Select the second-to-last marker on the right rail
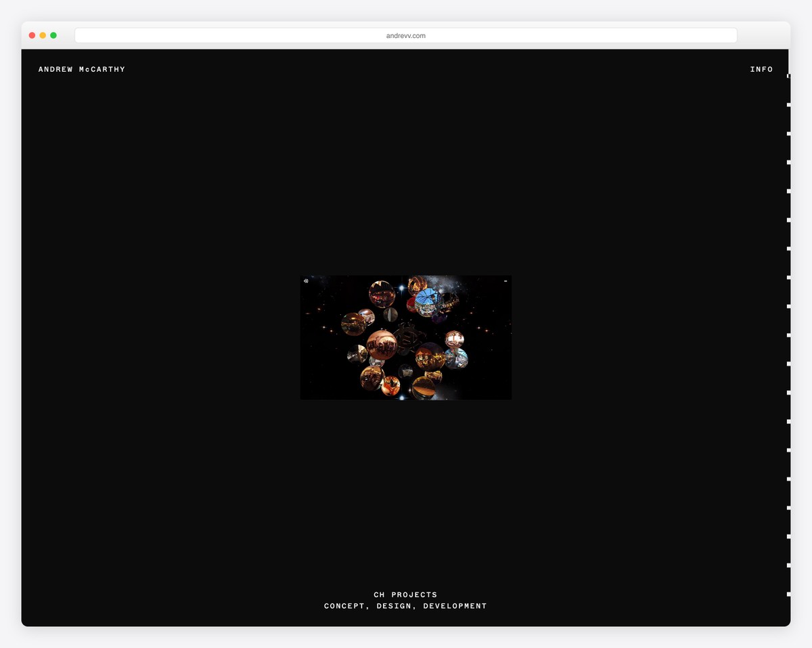This screenshot has height=648, width=812. [x=788, y=565]
